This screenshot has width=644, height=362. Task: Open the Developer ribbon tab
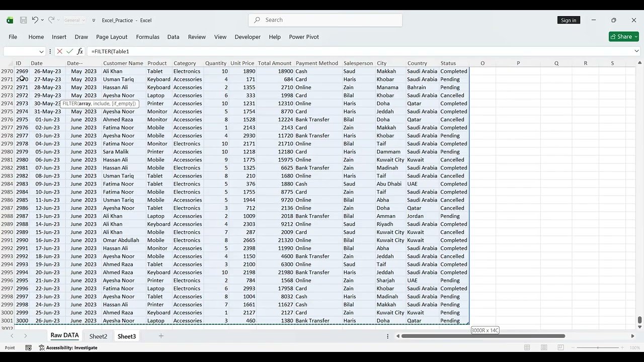pyautogui.click(x=248, y=37)
